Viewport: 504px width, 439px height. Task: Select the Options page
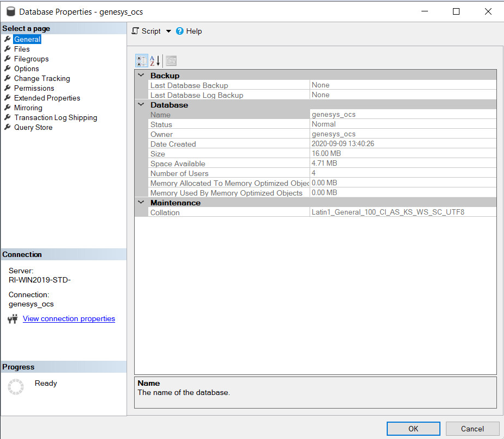coord(27,68)
